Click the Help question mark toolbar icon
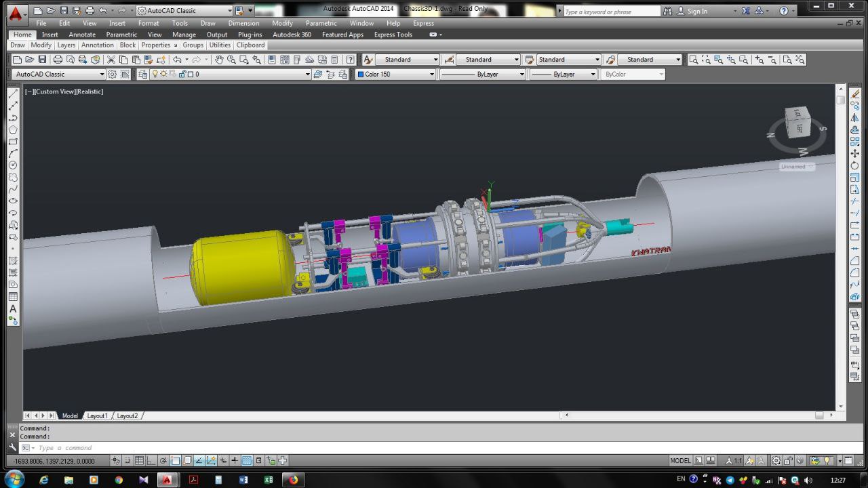 350,60
